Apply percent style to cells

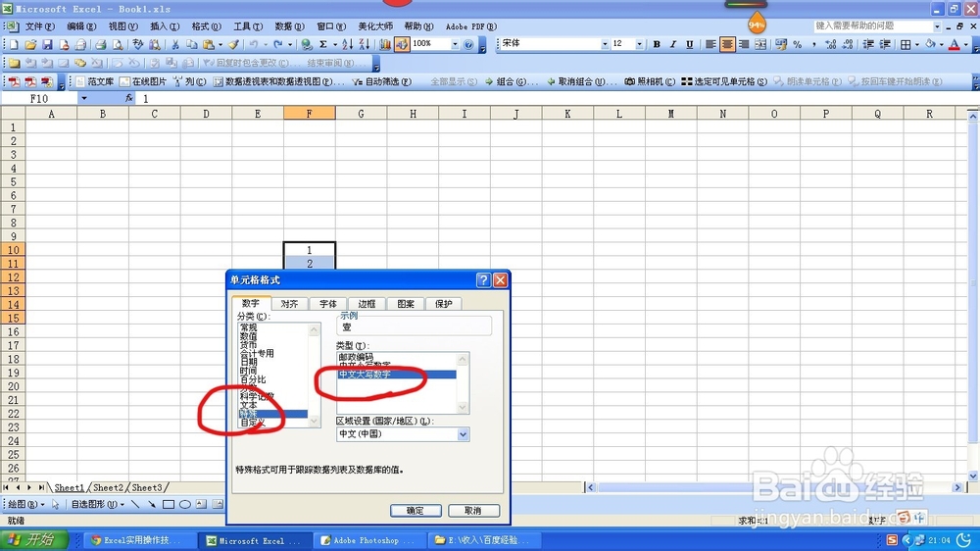coord(798,44)
